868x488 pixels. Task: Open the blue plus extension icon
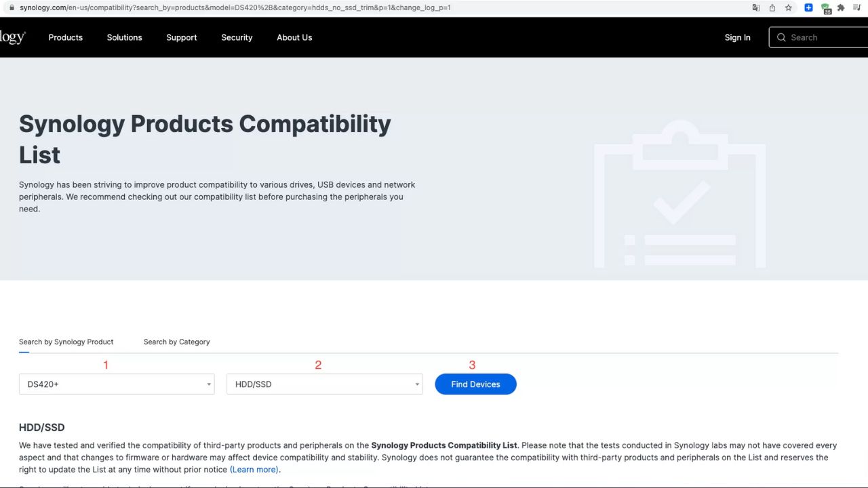point(808,7)
